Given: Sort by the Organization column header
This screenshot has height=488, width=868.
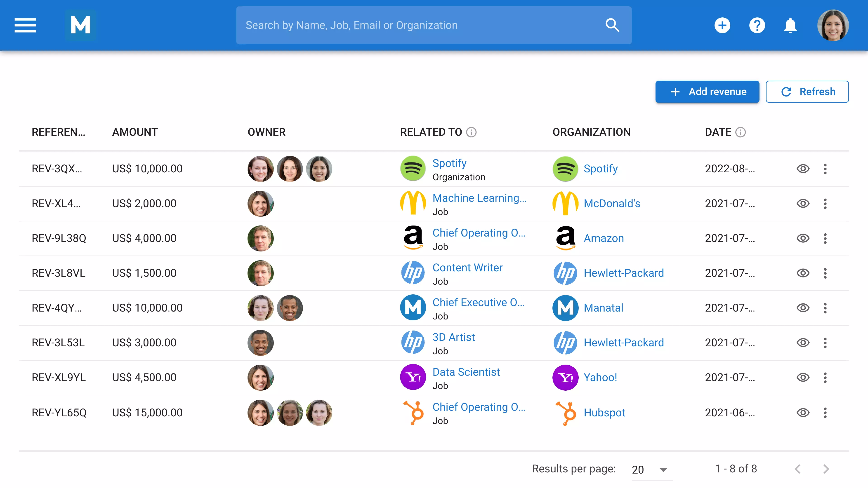Looking at the screenshot, I should tap(591, 132).
